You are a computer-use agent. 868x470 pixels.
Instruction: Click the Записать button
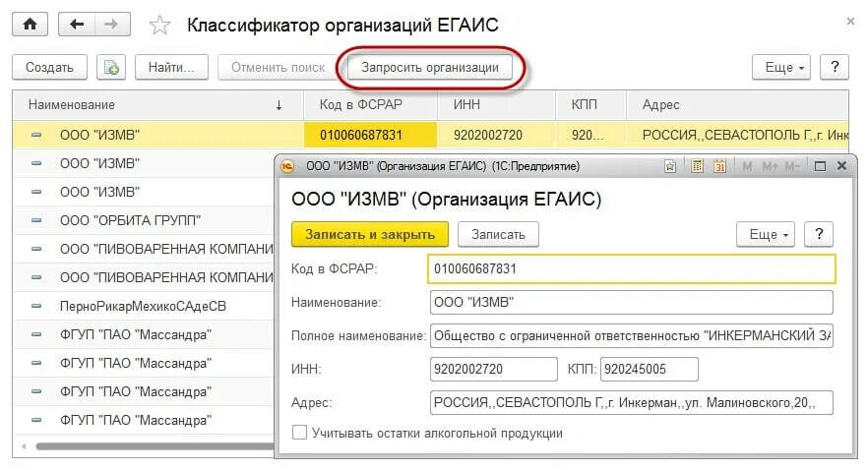point(498,234)
